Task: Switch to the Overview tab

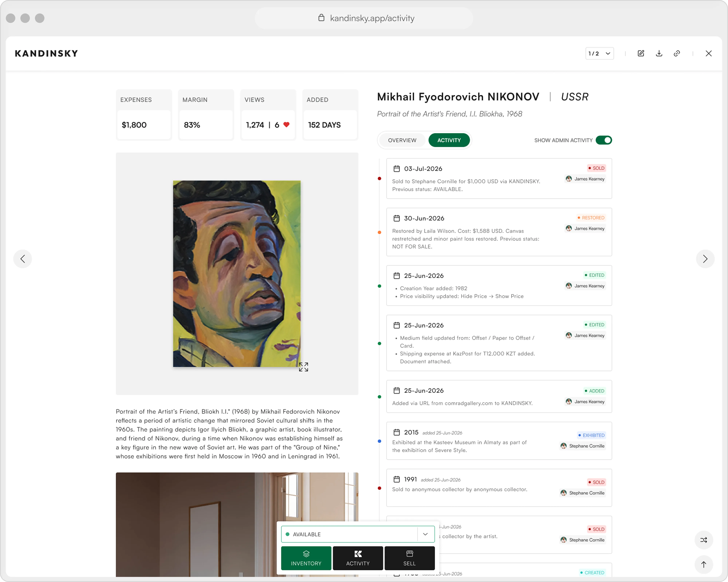Action: click(402, 140)
